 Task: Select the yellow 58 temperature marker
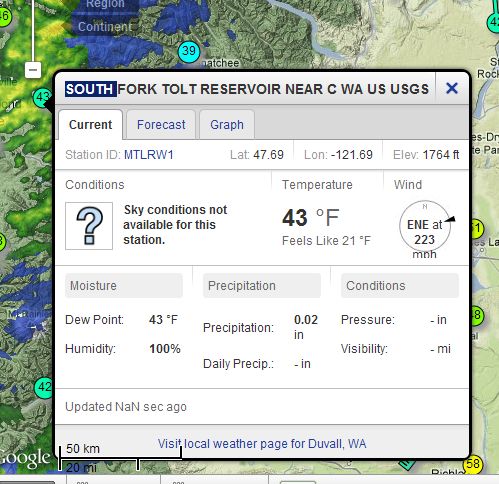(472, 464)
